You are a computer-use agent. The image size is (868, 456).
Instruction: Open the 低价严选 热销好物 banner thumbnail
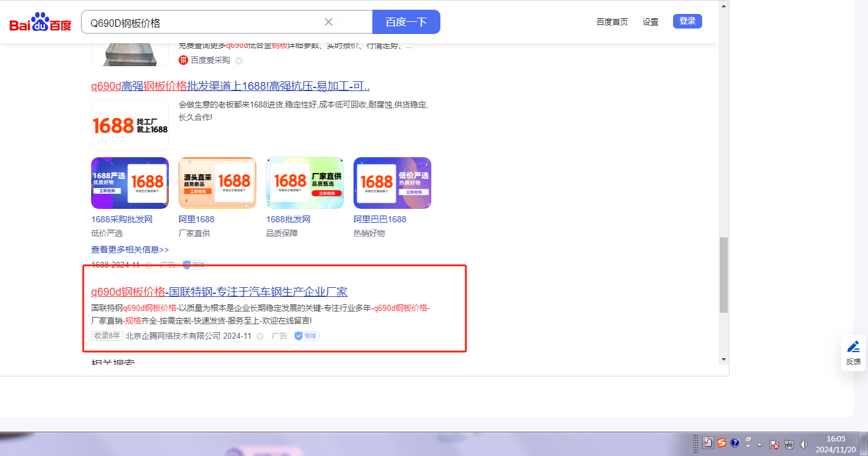[x=392, y=183]
